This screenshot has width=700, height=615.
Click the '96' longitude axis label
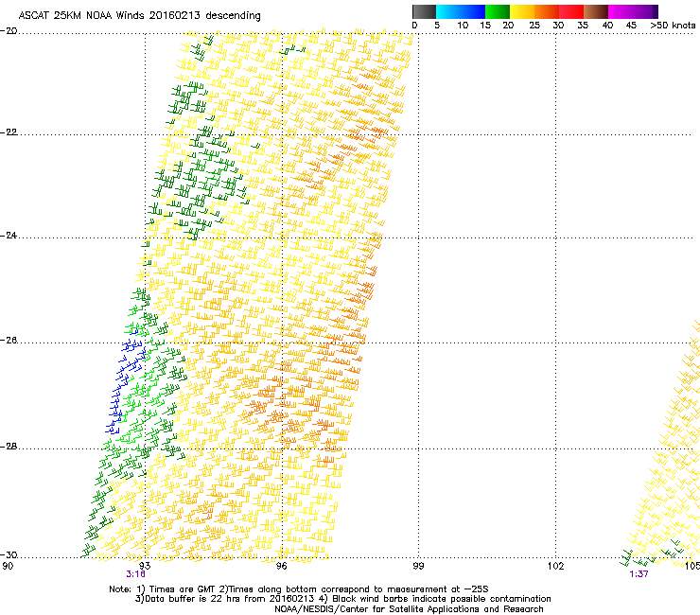(x=282, y=566)
